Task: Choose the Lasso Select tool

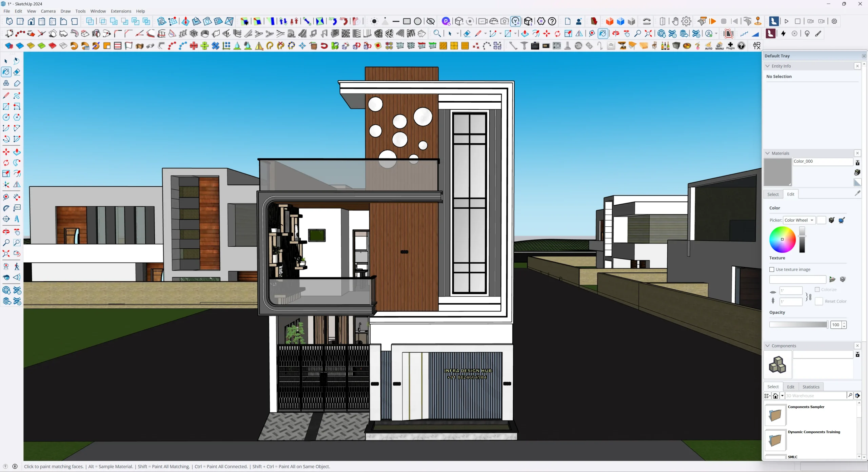Action: (17, 61)
